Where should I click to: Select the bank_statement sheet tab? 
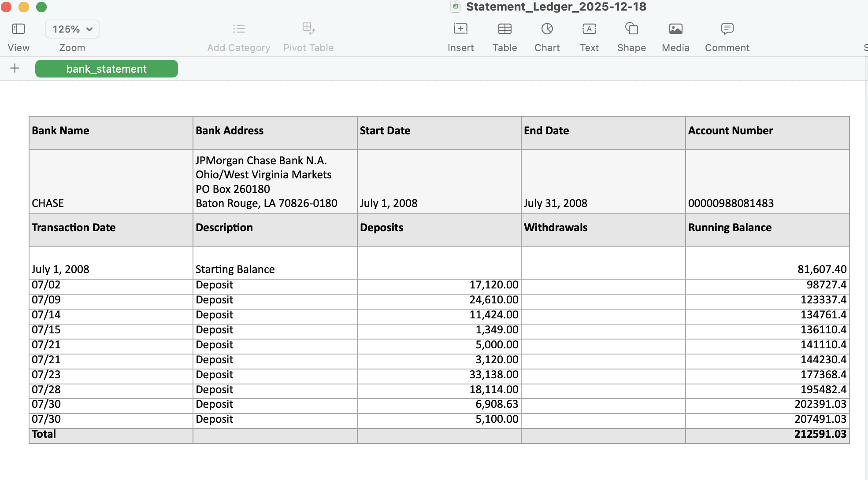106,69
